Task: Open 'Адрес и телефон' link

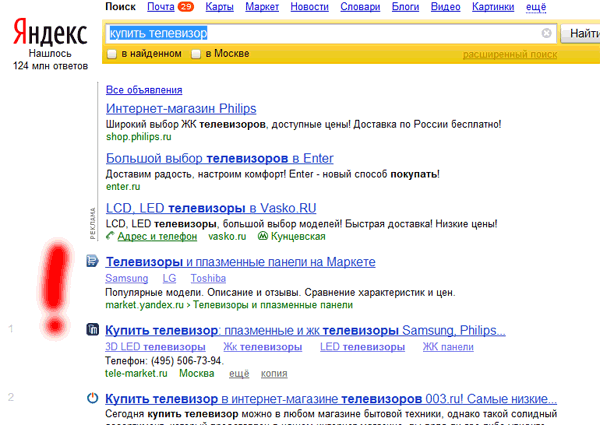Action: [x=157, y=236]
